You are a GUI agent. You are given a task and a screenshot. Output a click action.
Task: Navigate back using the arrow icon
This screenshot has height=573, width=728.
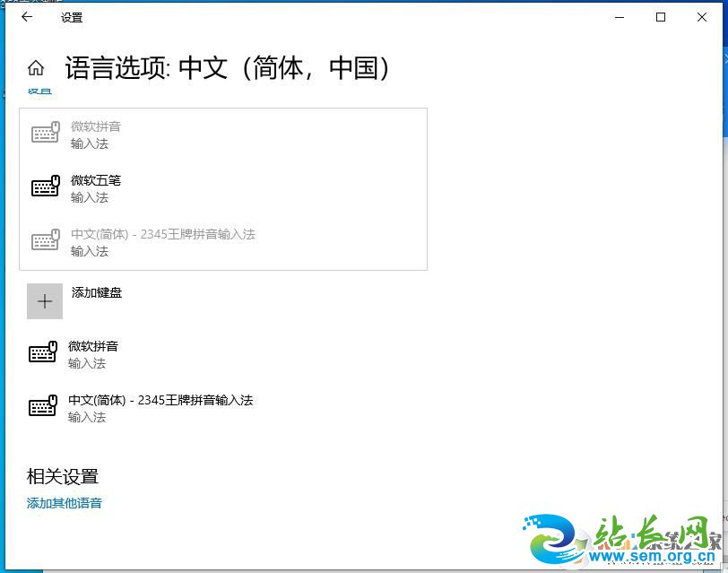[x=26, y=16]
